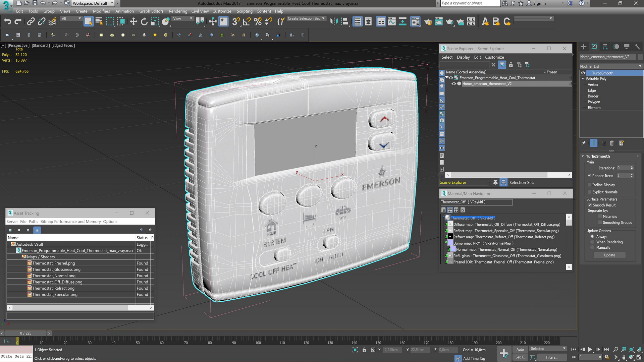
Task: Open the Curve Editor
Action: [x=392, y=22]
